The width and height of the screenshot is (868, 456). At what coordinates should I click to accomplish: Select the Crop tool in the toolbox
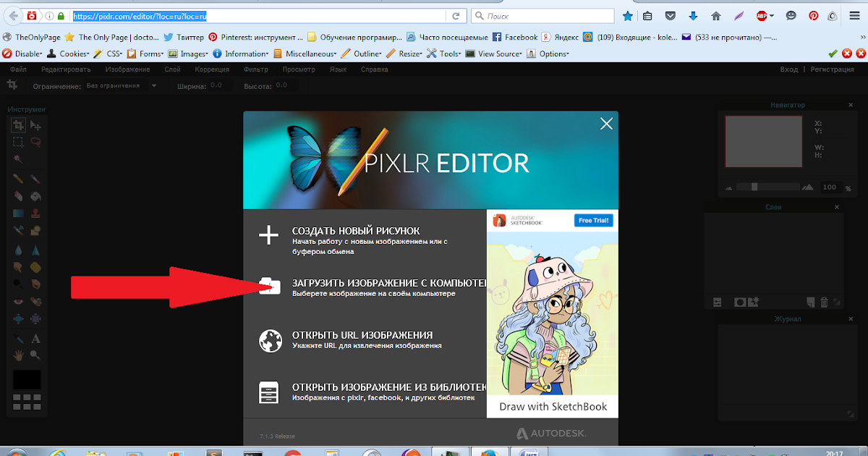click(x=19, y=125)
